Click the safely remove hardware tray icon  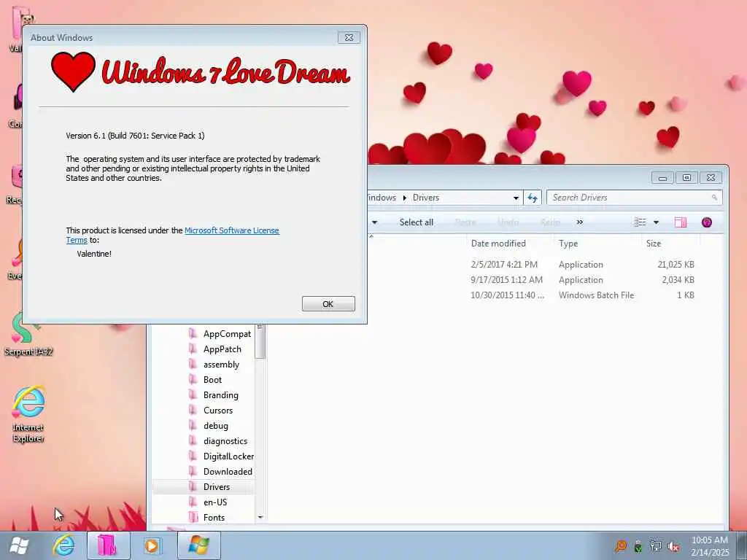638,546
